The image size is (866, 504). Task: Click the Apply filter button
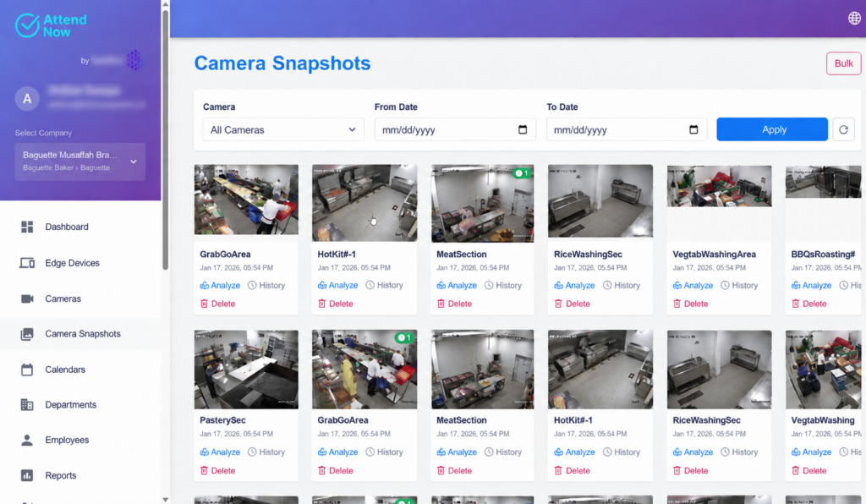[x=772, y=129]
